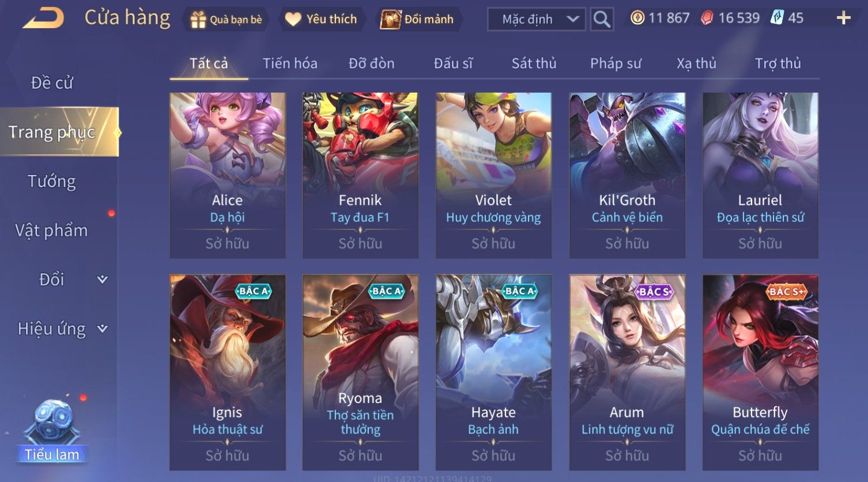Viewport: 868px width, 482px height.
Task: Open Lauriel Đọa lạc thiên sứ skin
Action: 760,175
